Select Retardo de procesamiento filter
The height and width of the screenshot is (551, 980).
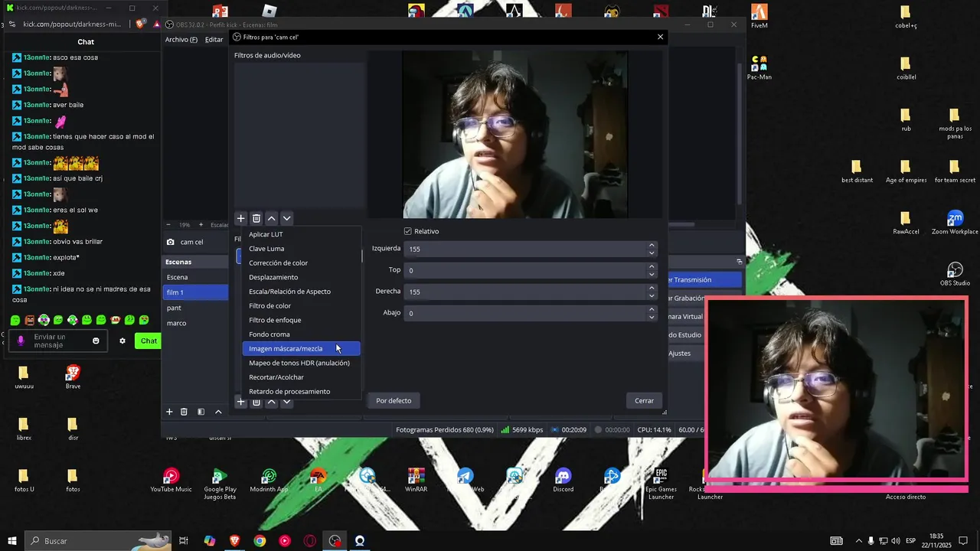click(301, 391)
